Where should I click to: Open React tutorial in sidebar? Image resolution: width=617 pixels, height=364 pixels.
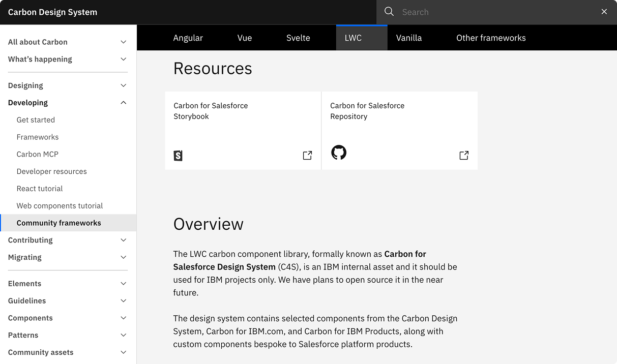click(x=68, y=189)
